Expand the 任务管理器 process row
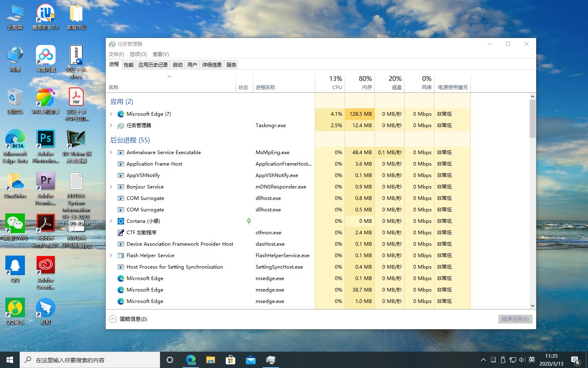Viewport: 588px width, 368px height. (111, 126)
